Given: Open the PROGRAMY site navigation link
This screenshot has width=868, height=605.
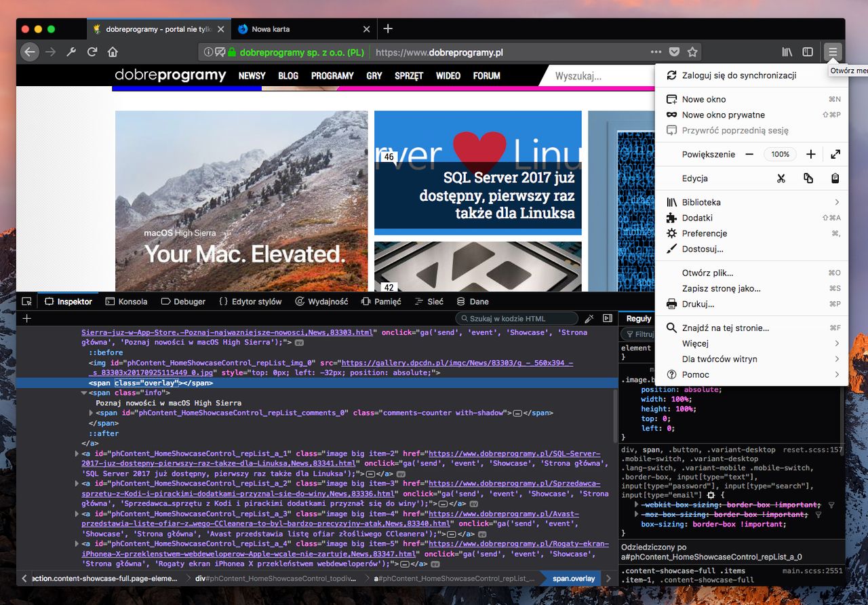Looking at the screenshot, I should tap(332, 76).
